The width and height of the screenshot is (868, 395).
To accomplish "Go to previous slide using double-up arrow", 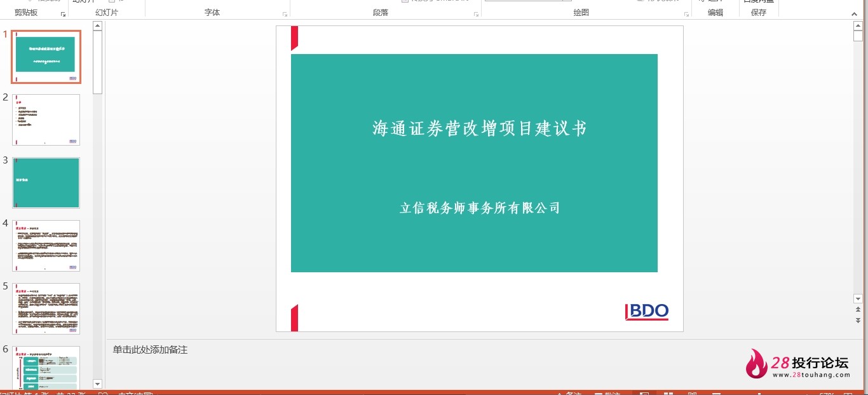I will point(858,309).
